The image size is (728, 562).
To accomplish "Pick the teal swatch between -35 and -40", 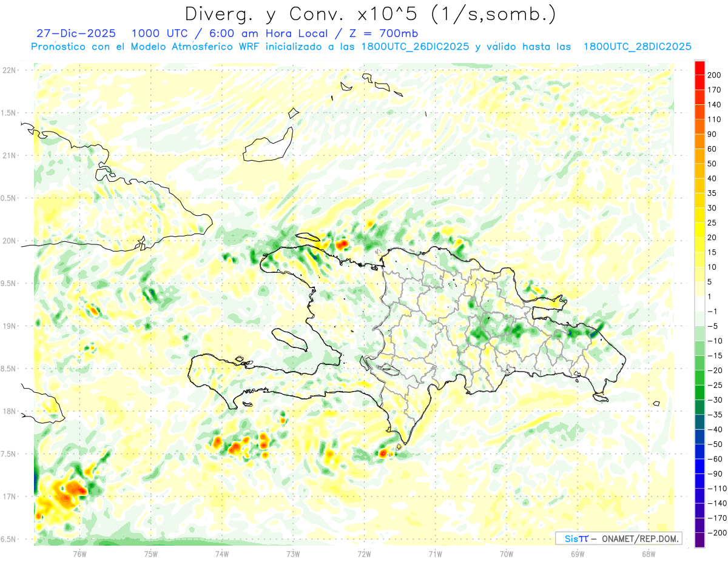I will coord(699,422).
